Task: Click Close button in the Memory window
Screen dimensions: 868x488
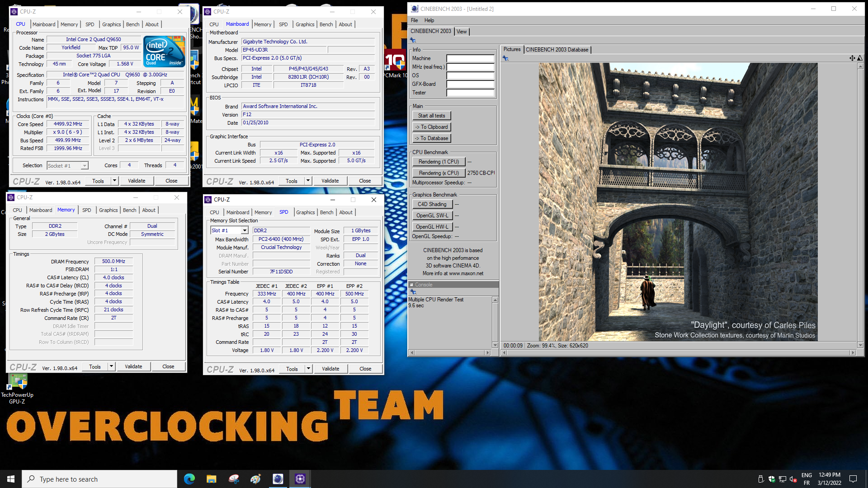Action: pyautogui.click(x=168, y=366)
